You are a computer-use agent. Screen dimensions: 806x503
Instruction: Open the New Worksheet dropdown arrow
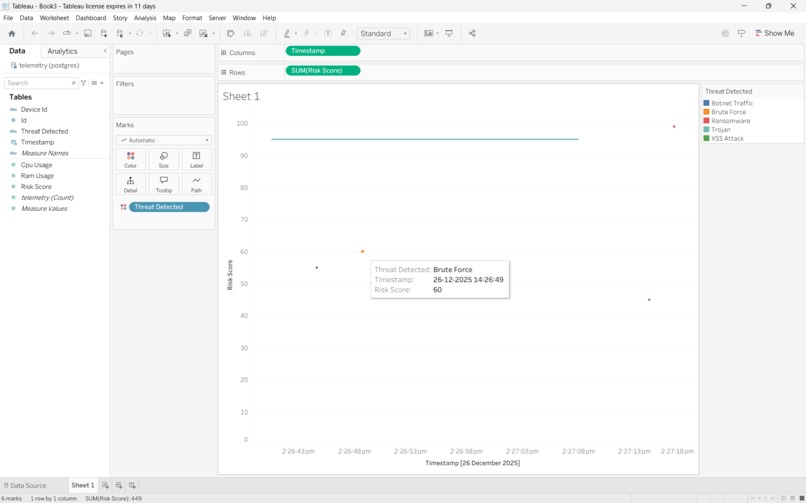point(177,33)
